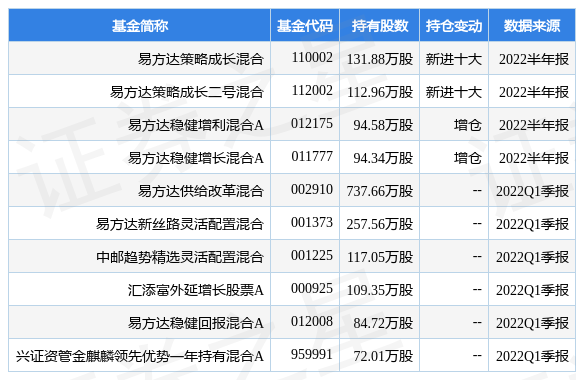Click holdings value 94.58万股
This screenshot has width=576, height=380.
pyautogui.click(x=383, y=125)
